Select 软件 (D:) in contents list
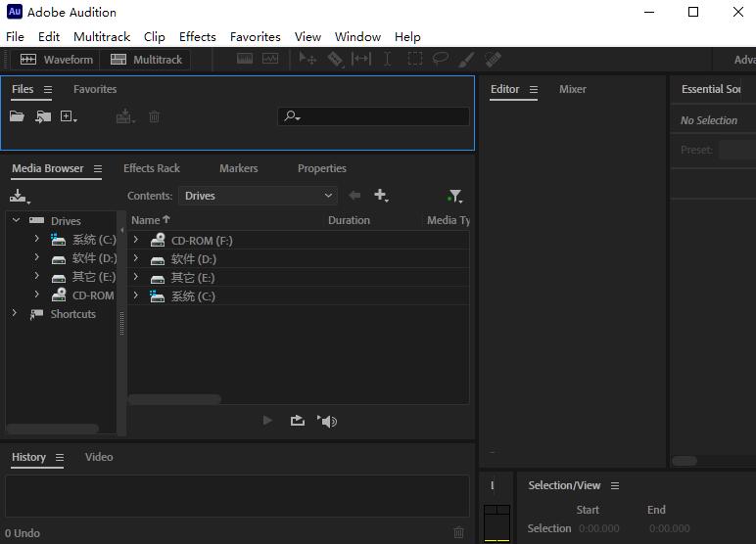 [299, 259]
